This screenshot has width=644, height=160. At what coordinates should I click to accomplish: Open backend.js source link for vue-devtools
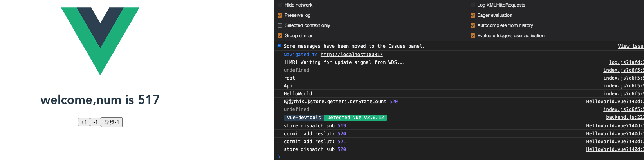tap(625, 117)
